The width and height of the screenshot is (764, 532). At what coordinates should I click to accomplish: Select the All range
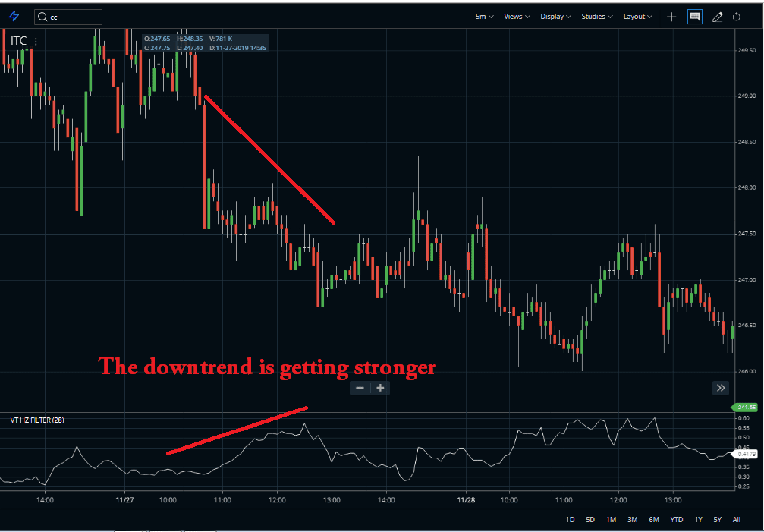[737, 520]
